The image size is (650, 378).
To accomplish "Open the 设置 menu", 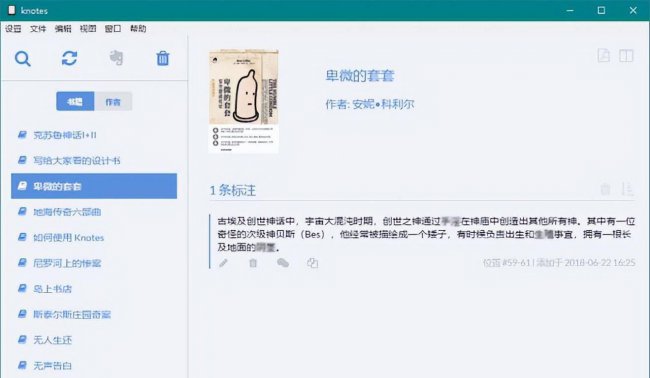I will 13,29.
